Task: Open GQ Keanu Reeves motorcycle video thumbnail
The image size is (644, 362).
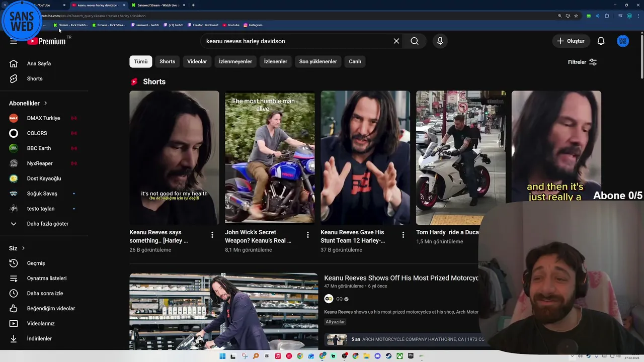Action: coord(223,311)
